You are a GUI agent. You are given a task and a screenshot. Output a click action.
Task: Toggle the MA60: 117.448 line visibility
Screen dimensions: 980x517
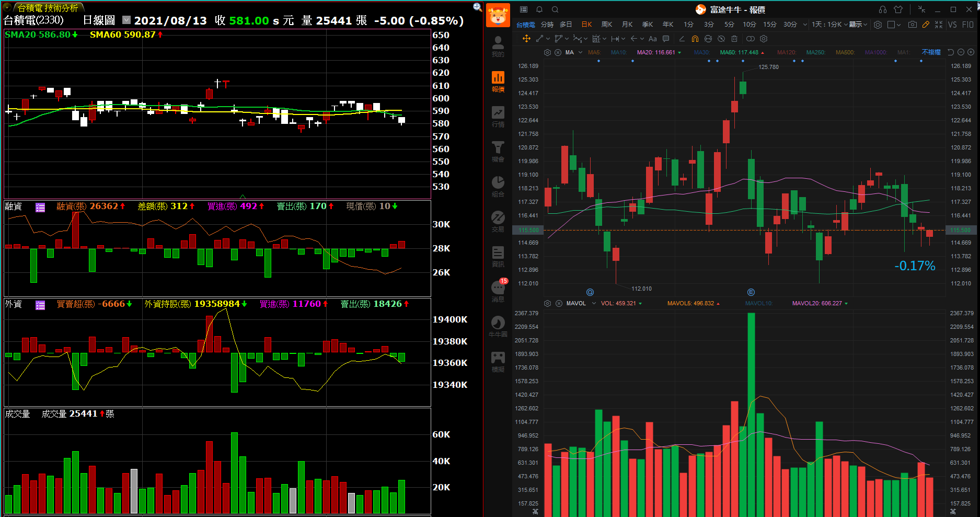point(739,52)
